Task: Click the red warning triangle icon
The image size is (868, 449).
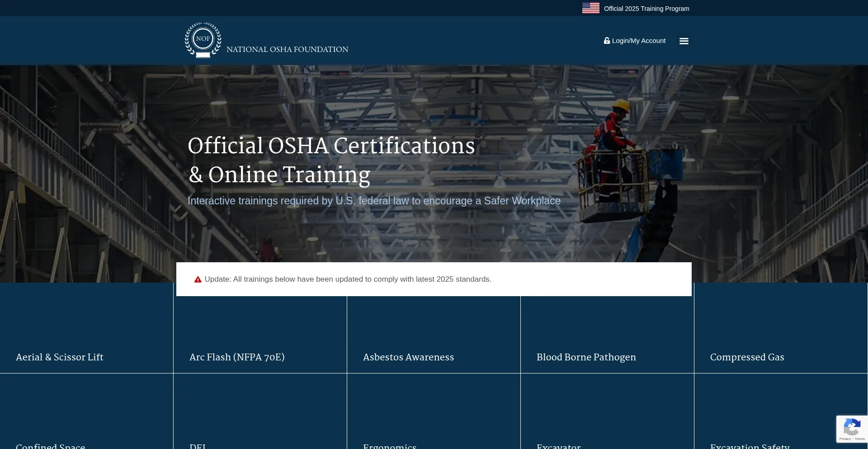Action: click(198, 280)
